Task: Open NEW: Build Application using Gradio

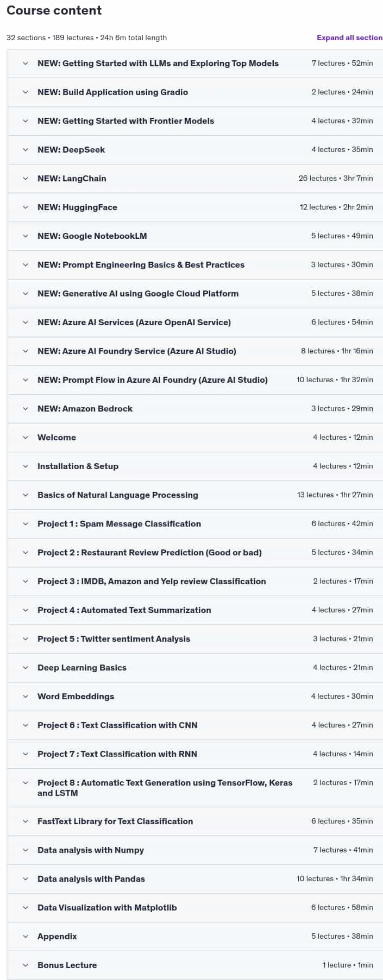Action: coord(194,92)
